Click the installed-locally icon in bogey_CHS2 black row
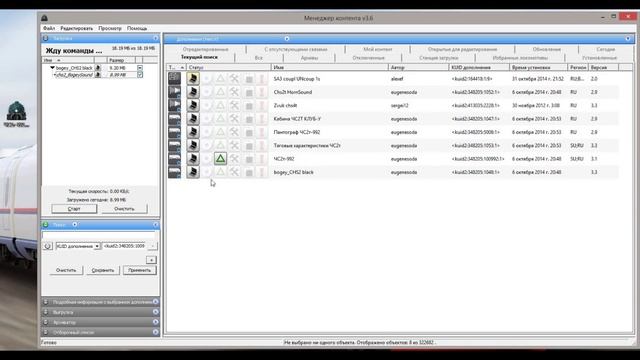 tap(193, 172)
